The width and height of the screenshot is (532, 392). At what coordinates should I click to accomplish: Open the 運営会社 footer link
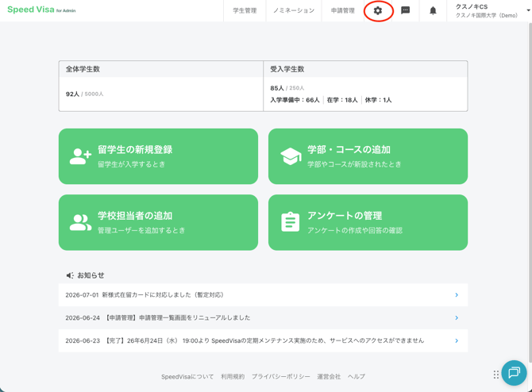pyautogui.click(x=329, y=376)
